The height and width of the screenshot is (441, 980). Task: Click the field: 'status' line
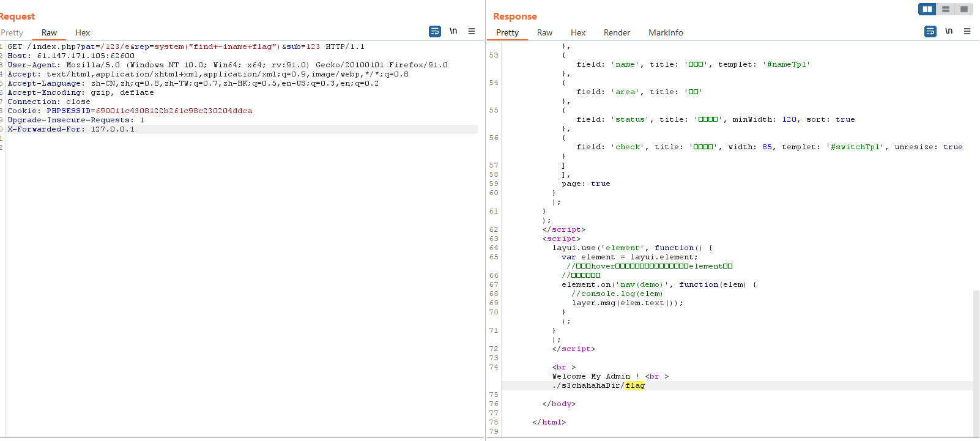(x=716, y=119)
